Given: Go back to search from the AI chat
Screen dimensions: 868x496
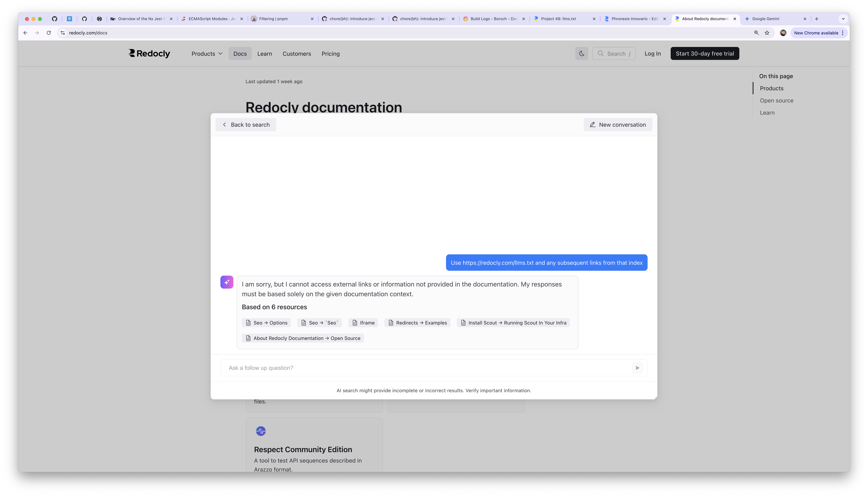Looking at the screenshot, I should [x=246, y=125].
